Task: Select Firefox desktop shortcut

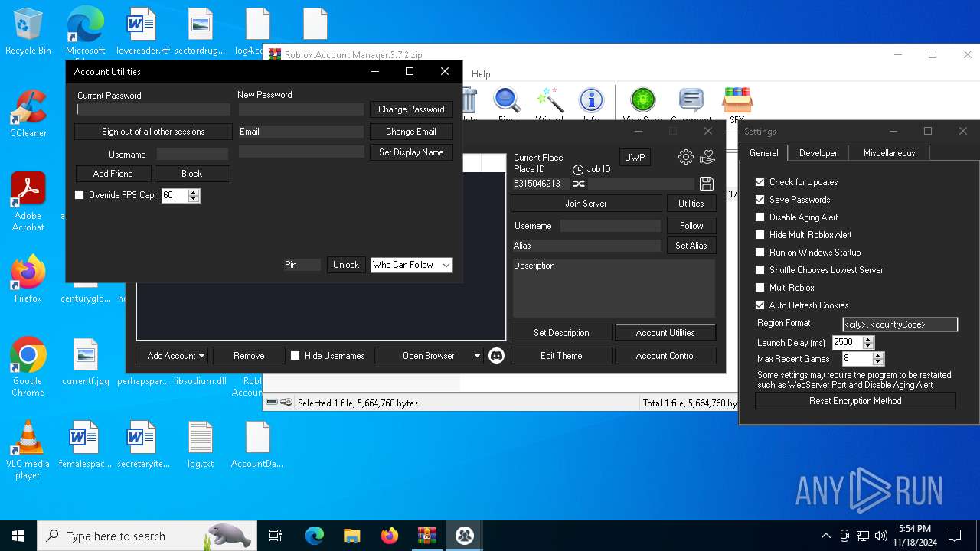Action: [x=28, y=279]
